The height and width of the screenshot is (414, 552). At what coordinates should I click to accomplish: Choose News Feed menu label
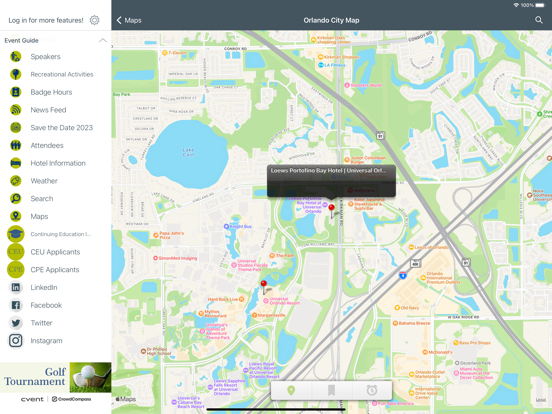48,110
